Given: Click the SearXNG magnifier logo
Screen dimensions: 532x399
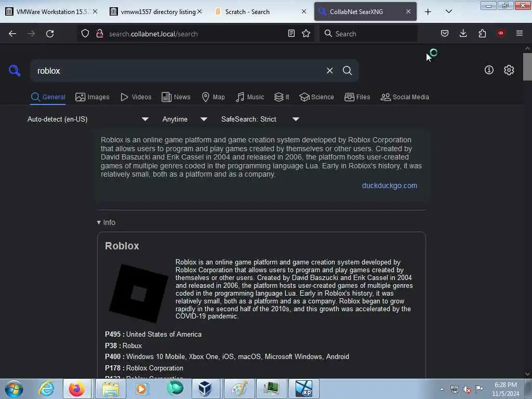Looking at the screenshot, I should point(15,71).
